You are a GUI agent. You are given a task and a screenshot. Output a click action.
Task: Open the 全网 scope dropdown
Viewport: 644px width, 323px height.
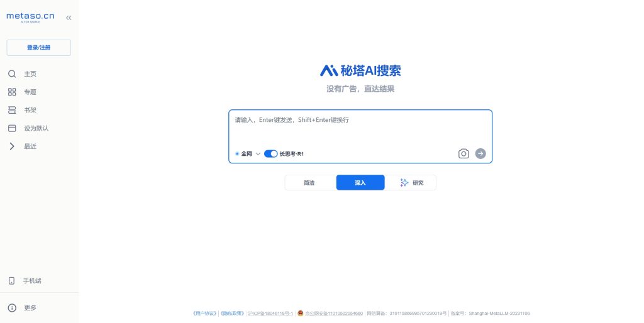point(248,154)
